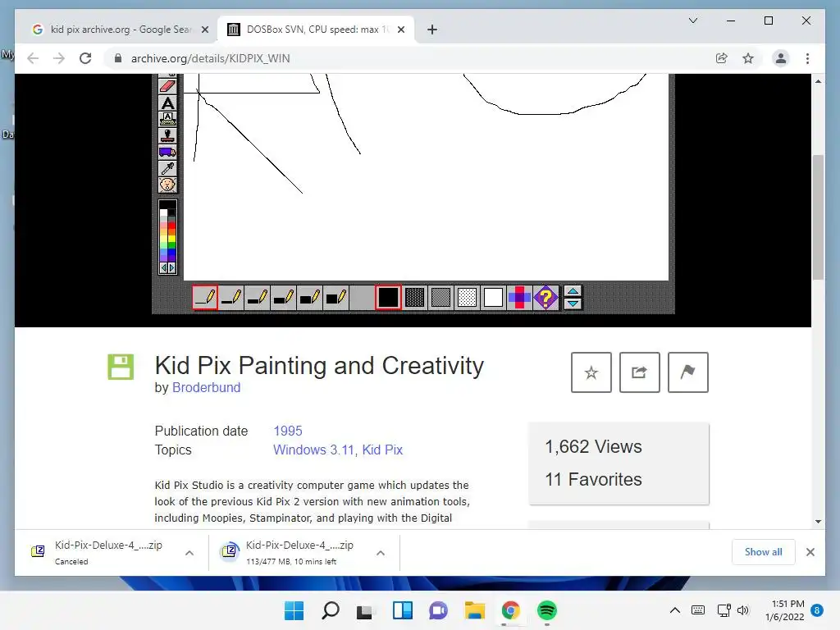Select the thickest pencil line width
The height and width of the screenshot is (630, 840).
tap(336, 297)
